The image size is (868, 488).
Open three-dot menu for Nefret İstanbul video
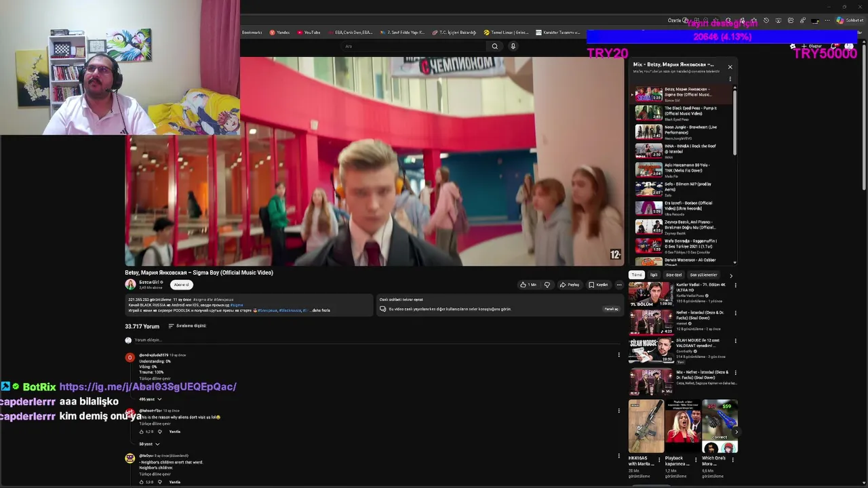coord(735,314)
